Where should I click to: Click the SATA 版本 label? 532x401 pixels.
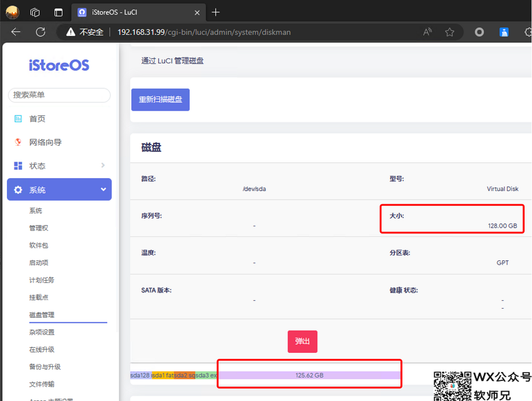click(157, 290)
